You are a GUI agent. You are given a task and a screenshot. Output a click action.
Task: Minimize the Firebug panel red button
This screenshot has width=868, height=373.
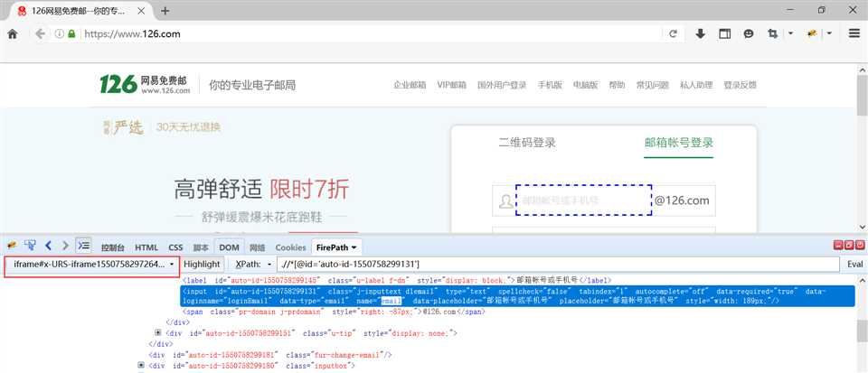click(x=839, y=245)
